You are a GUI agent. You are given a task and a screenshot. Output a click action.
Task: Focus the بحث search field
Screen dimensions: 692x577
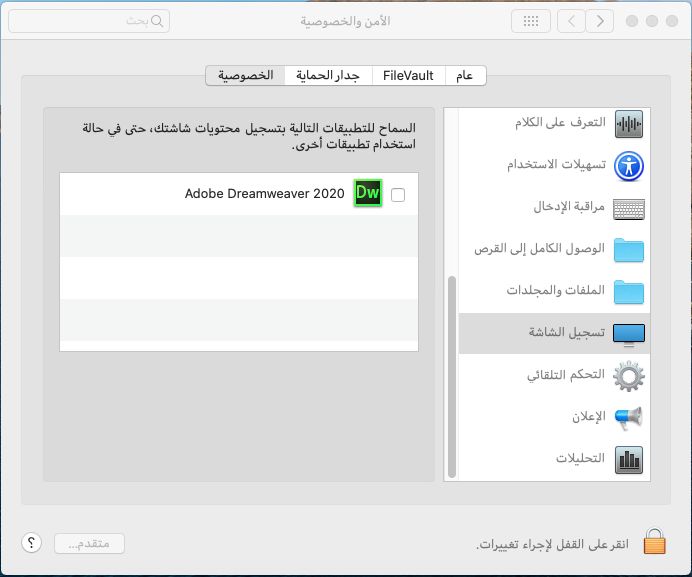click(89, 21)
